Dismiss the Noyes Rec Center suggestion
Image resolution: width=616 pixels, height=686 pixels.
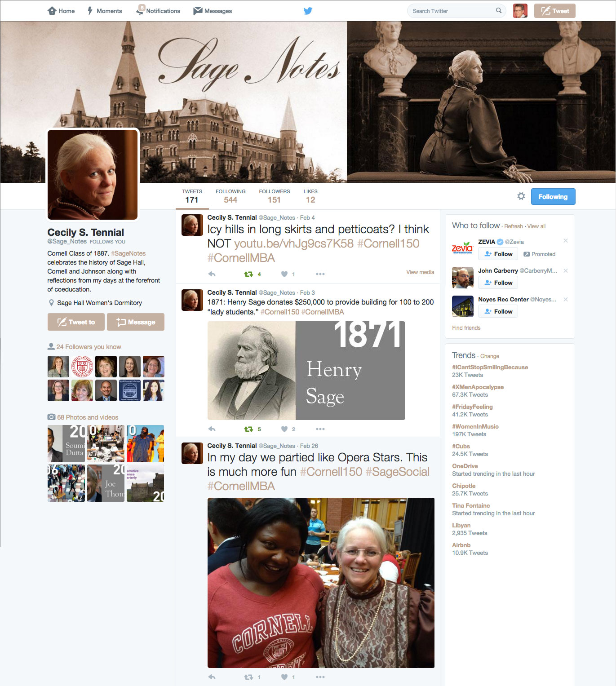pos(566,299)
